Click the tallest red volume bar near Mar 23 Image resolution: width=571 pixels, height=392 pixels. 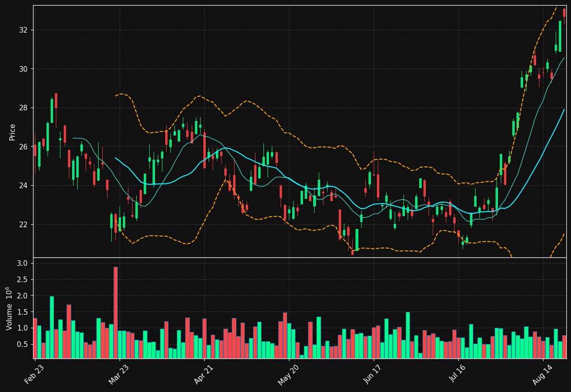click(x=115, y=312)
